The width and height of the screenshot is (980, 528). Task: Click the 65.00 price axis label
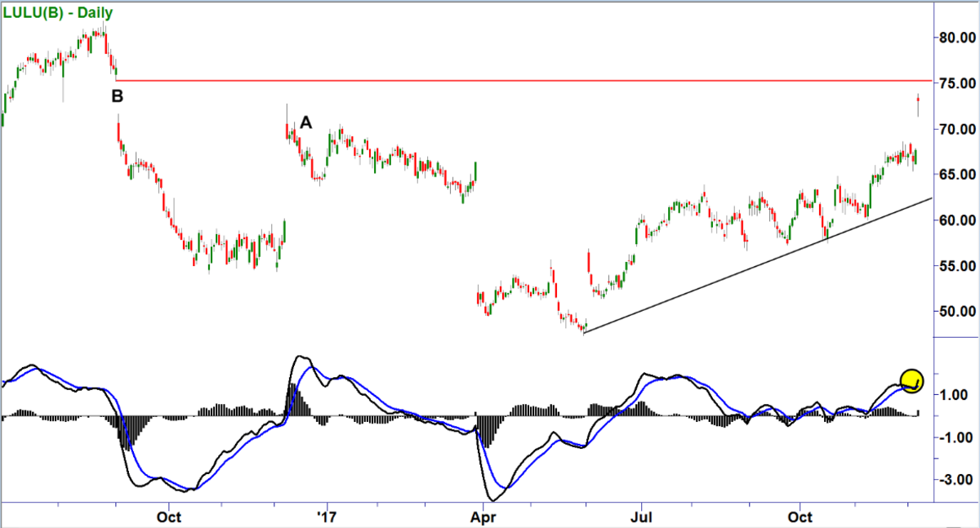tap(955, 175)
